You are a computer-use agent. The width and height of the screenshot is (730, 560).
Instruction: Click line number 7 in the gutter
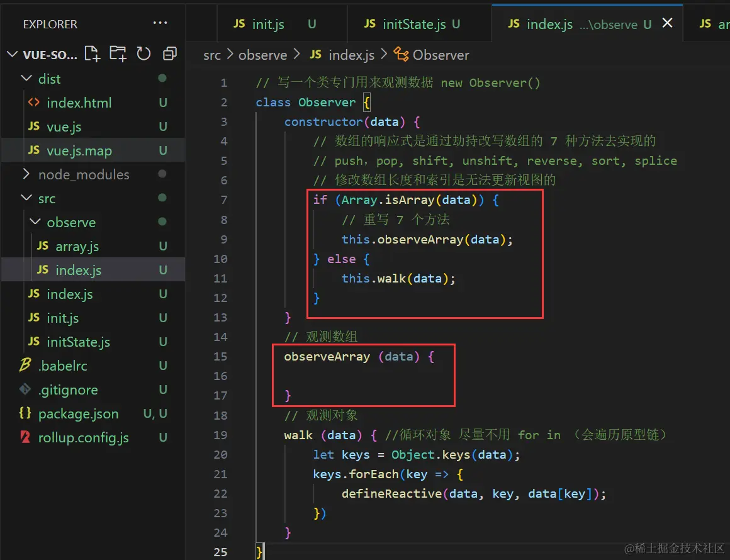pos(224,199)
